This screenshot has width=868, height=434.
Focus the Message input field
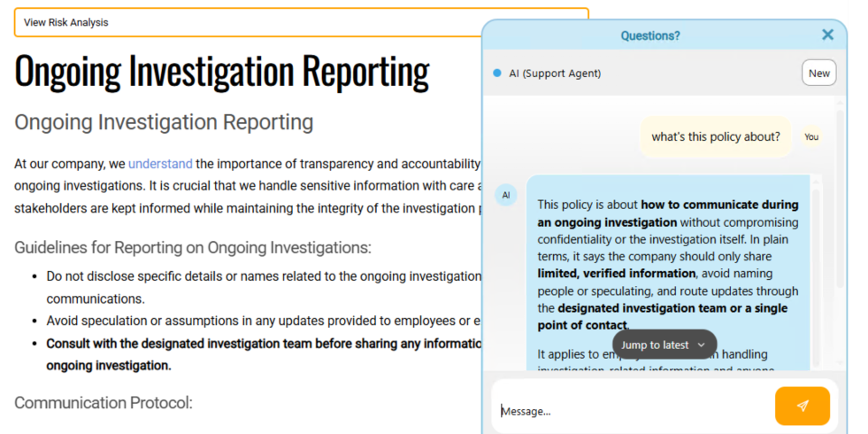[634, 411]
